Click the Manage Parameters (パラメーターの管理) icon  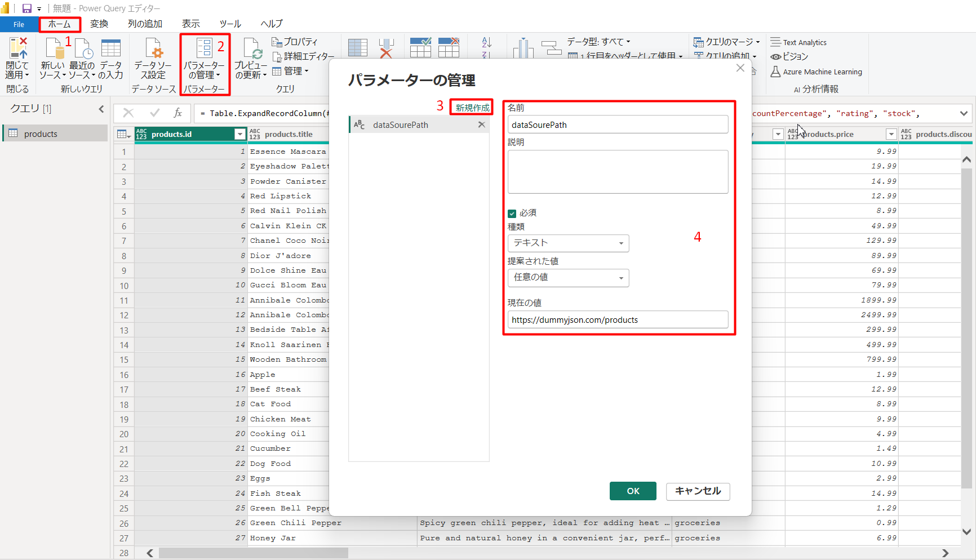[x=204, y=50]
